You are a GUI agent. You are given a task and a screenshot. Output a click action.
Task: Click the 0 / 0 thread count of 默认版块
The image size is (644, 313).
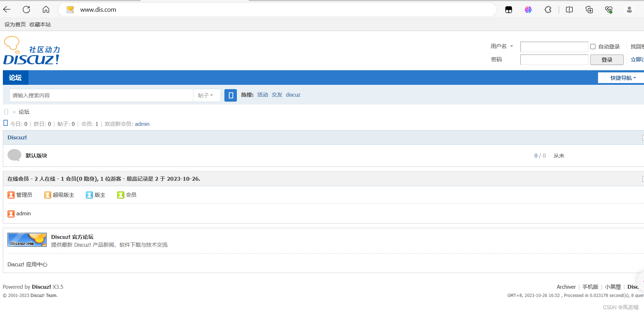[x=540, y=156]
